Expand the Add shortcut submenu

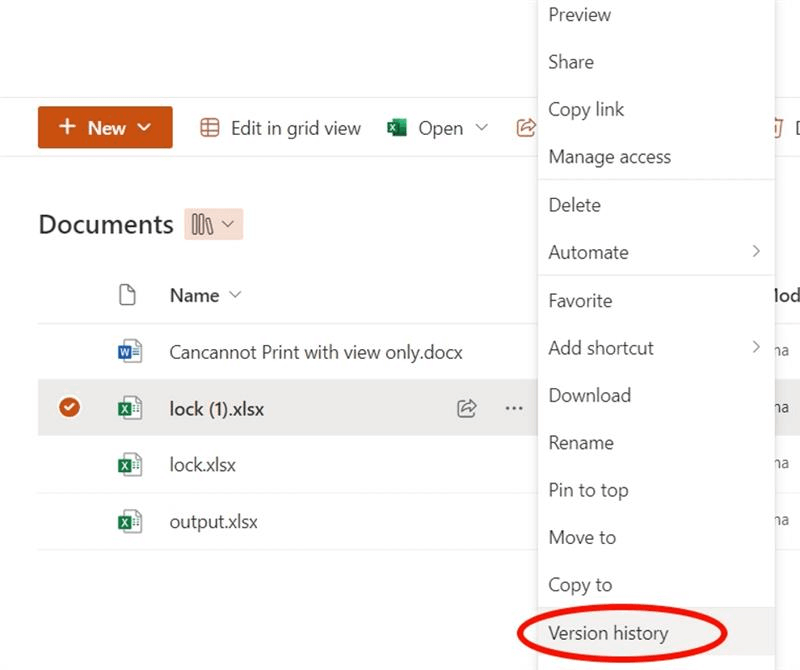(657, 348)
